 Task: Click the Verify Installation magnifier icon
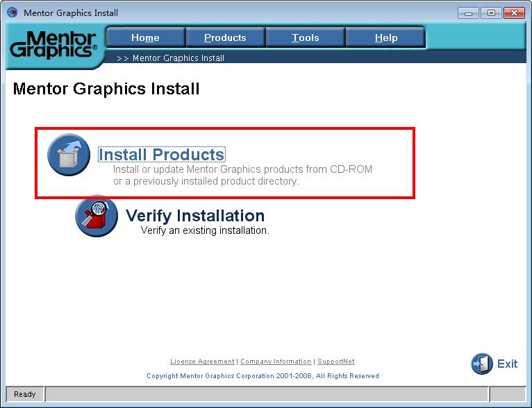point(97,216)
